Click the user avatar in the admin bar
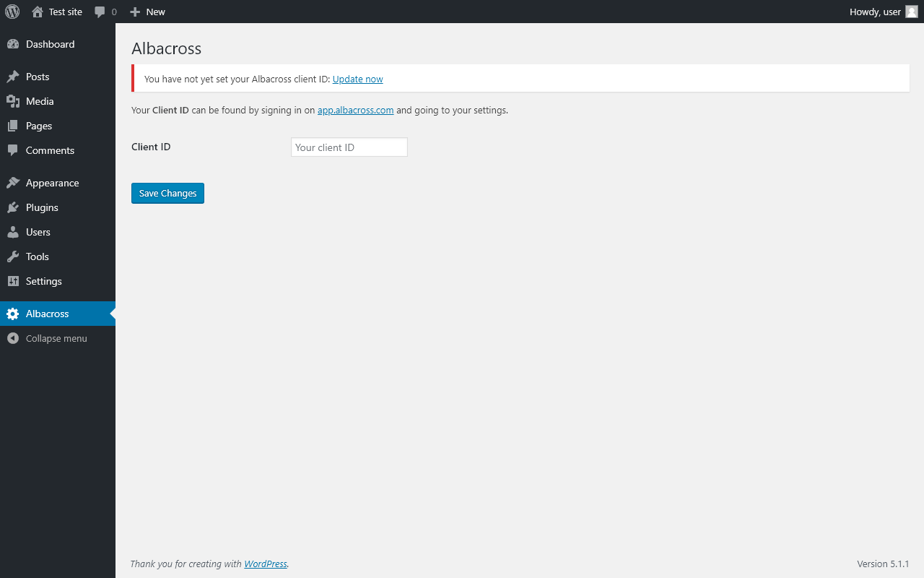Viewport: 924px width, 578px height. 912,12
